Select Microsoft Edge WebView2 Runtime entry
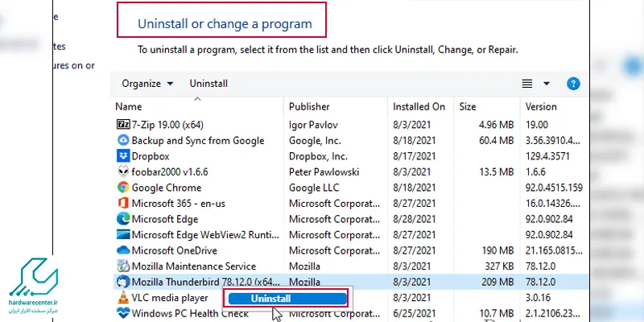 [x=205, y=235]
